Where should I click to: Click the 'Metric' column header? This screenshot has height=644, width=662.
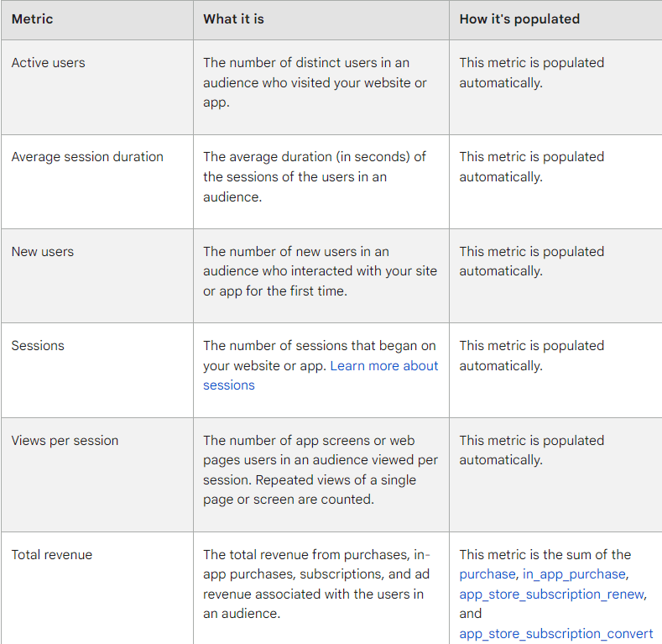[32, 18]
